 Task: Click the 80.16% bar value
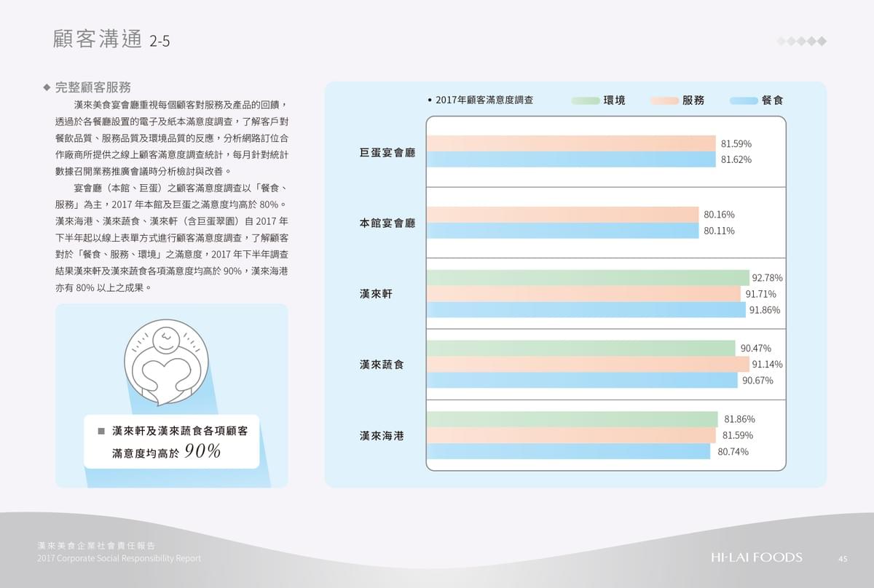click(x=719, y=215)
